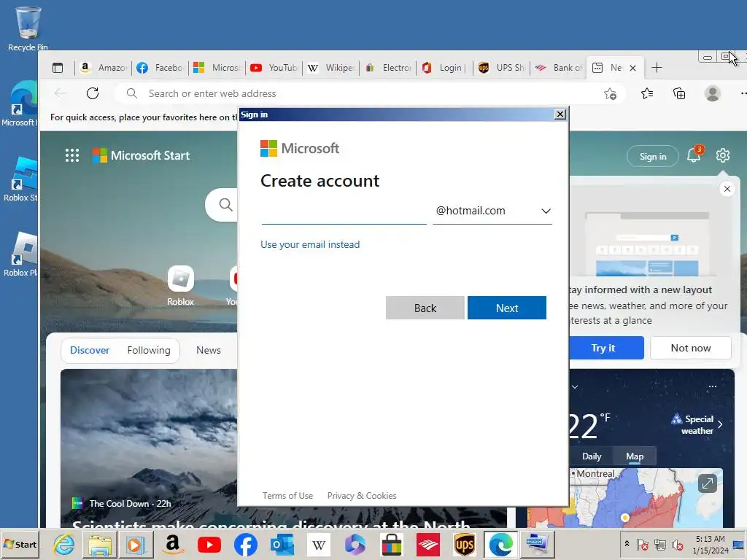The height and width of the screenshot is (560, 747).
Task: Select the News feed tab
Action: point(208,350)
